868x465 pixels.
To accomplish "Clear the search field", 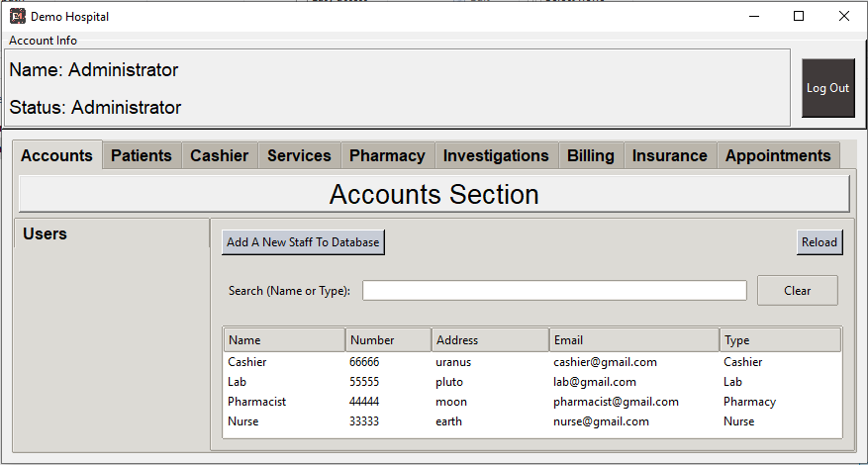I will 797,291.
